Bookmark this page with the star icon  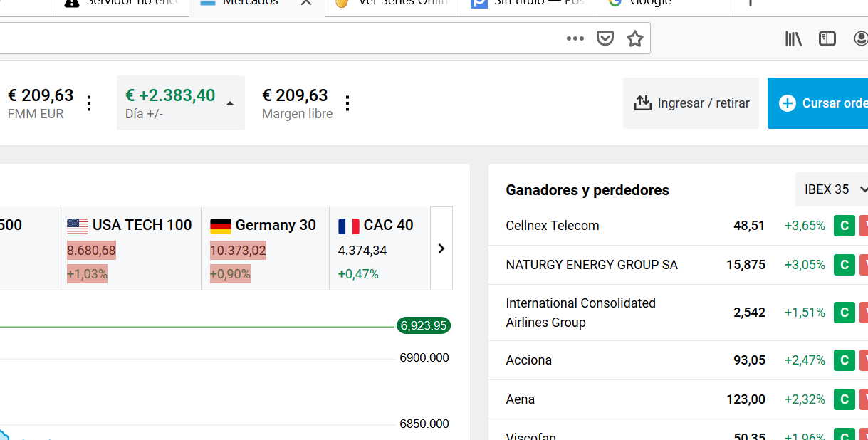pos(635,38)
